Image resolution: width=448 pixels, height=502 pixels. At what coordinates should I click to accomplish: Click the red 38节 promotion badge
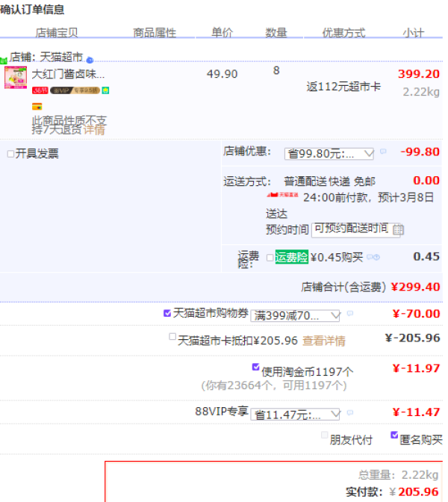(x=40, y=90)
